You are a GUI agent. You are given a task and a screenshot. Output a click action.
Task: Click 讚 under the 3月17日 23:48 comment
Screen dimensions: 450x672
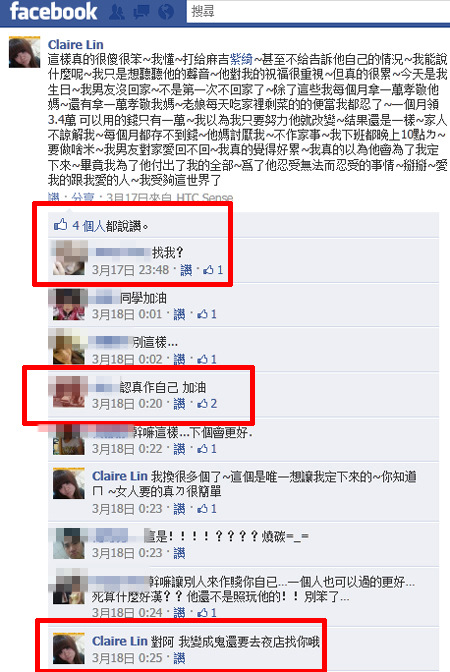186,270
